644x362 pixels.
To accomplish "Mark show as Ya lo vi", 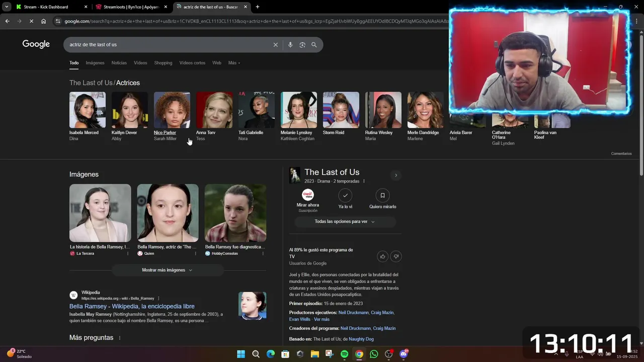I will click(345, 195).
